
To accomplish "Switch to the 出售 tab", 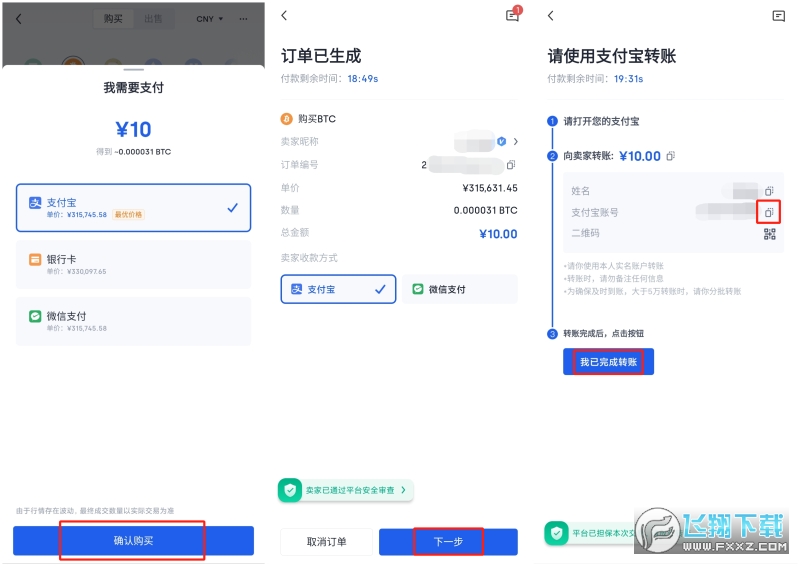I will coord(154,19).
